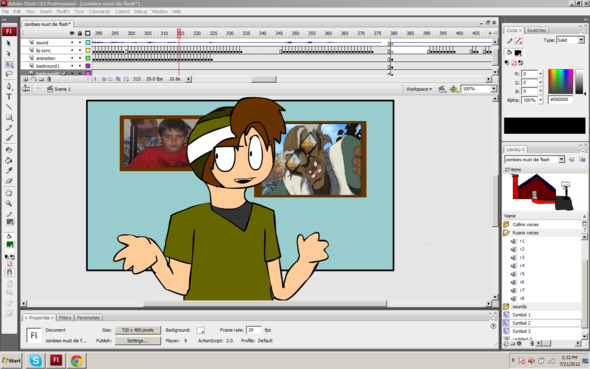The width and height of the screenshot is (590, 369).
Task: Select the Lasso tool
Action: 9,74
